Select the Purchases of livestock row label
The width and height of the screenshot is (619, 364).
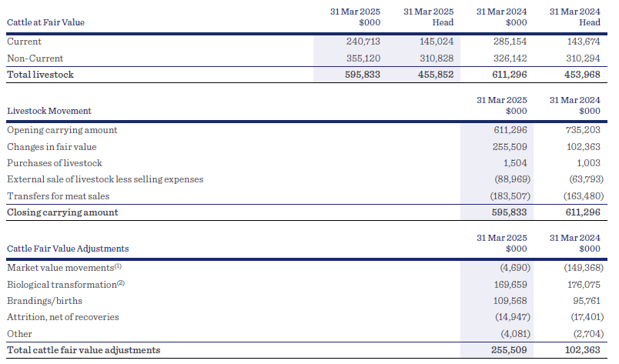[55, 163]
